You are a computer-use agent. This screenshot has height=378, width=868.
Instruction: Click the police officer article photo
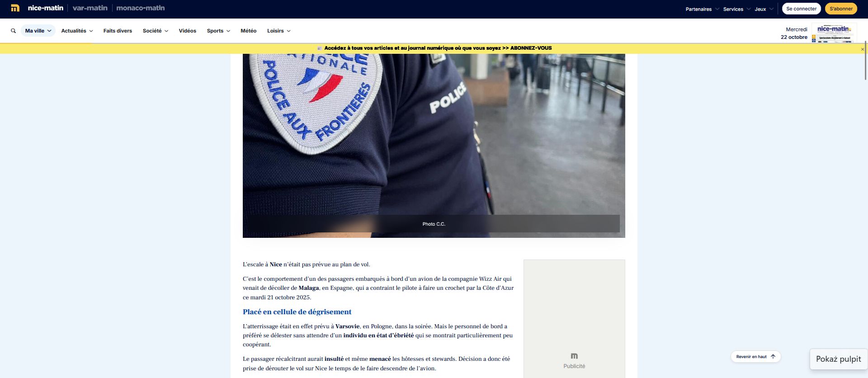pos(434,146)
